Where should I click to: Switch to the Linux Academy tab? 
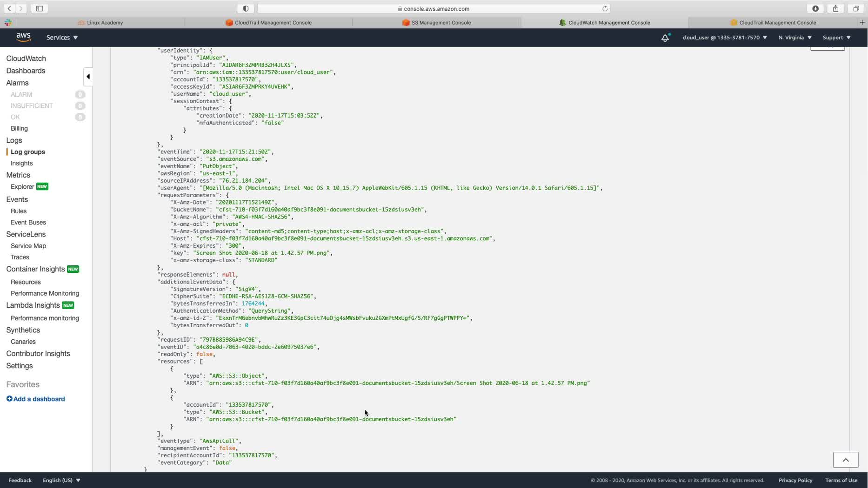click(100, 22)
